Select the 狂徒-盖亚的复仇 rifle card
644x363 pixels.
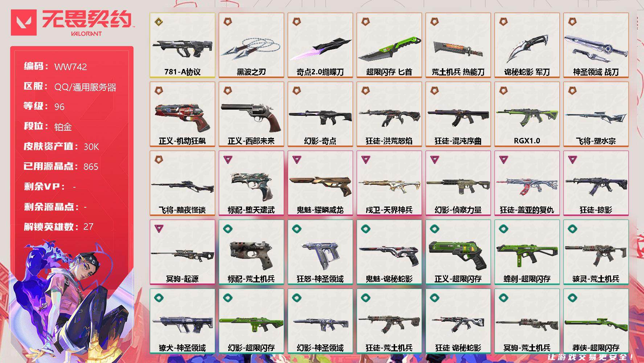point(527,183)
